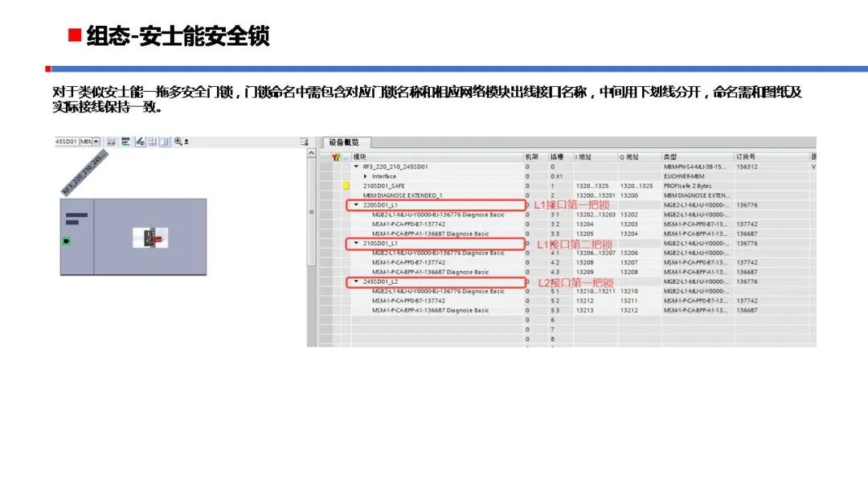
Task: Click the panel icon at the toolbar's far right
Action: point(304,142)
